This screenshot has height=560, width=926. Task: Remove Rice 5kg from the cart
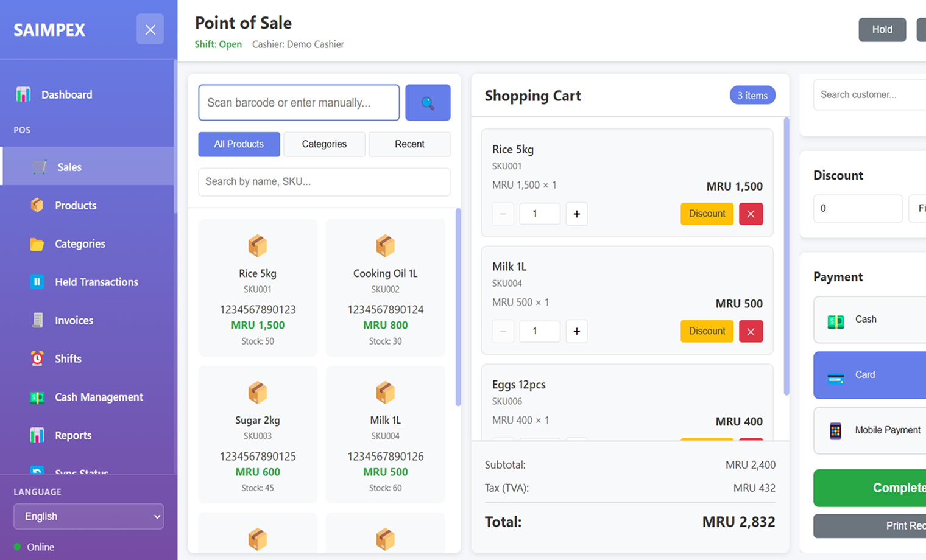point(751,214)
